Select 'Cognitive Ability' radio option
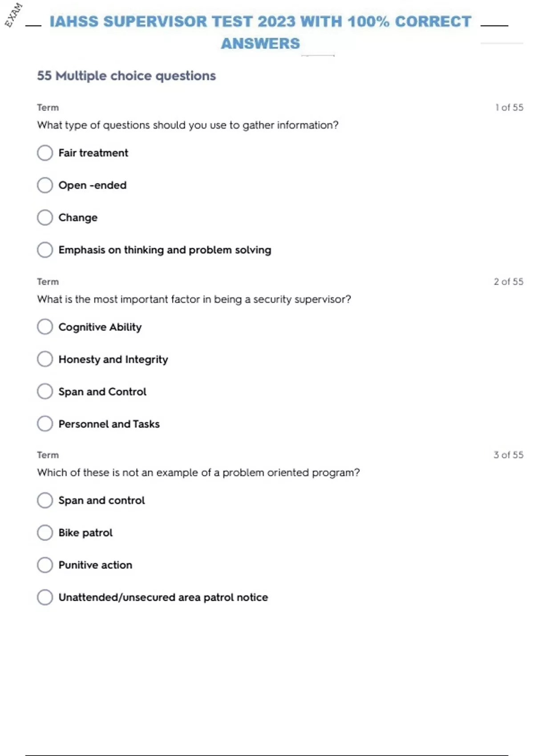Screen dimensions: 534x756 click(x=45, y=327)
